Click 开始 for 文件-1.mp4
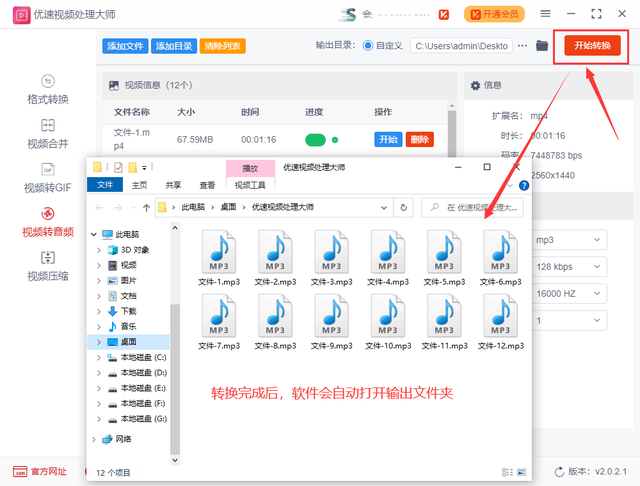Viewport: 640px width, 486px height. (x=388, y=140)
